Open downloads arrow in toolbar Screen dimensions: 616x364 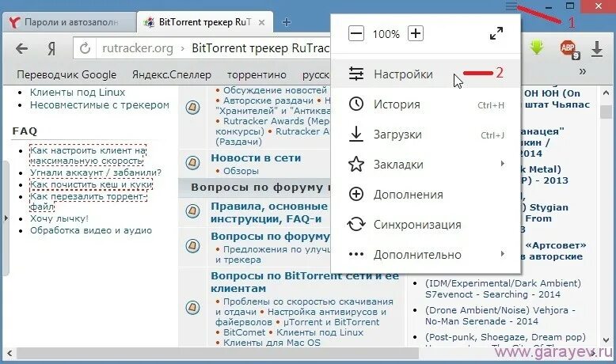[x=597, y=49]
